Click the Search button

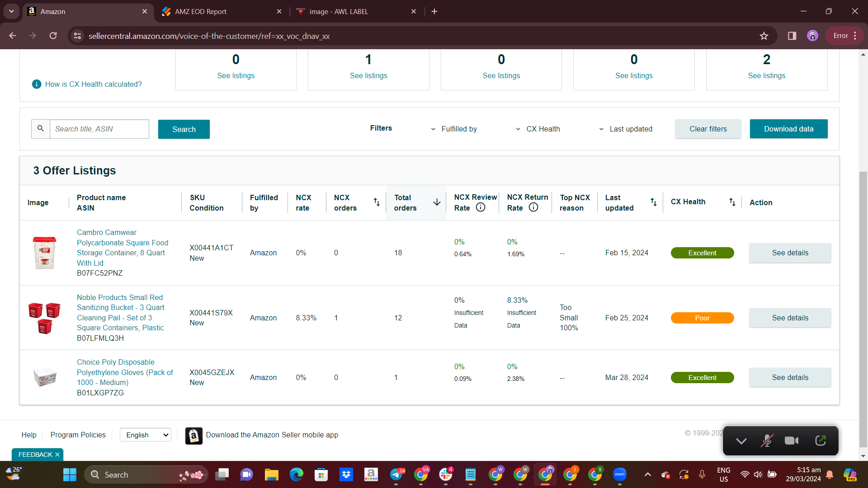pos(184,129)
